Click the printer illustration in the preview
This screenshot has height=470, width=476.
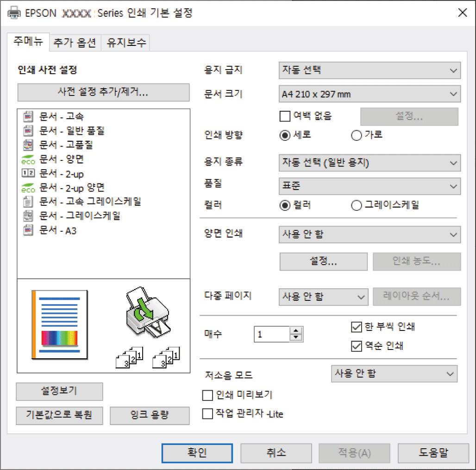click(148, 312)
